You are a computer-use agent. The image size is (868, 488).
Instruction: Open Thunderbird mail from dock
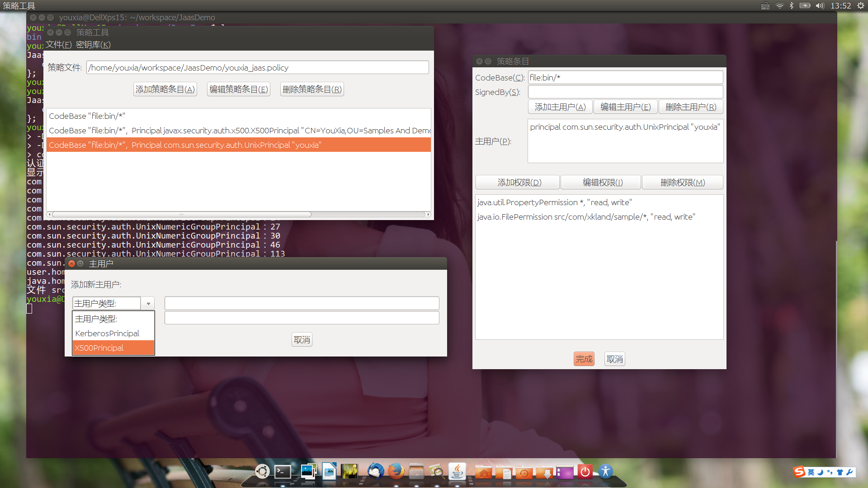pos(375,472)
